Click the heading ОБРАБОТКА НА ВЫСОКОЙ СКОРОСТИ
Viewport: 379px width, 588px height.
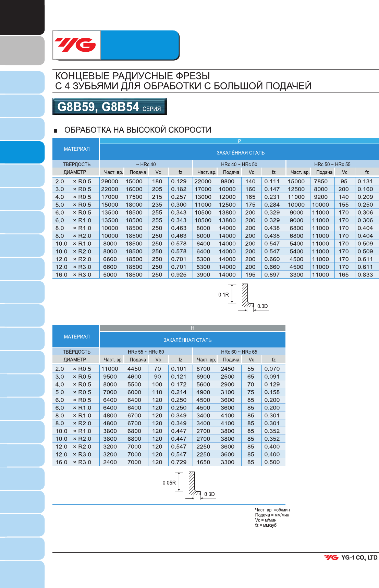click(138, 130)
